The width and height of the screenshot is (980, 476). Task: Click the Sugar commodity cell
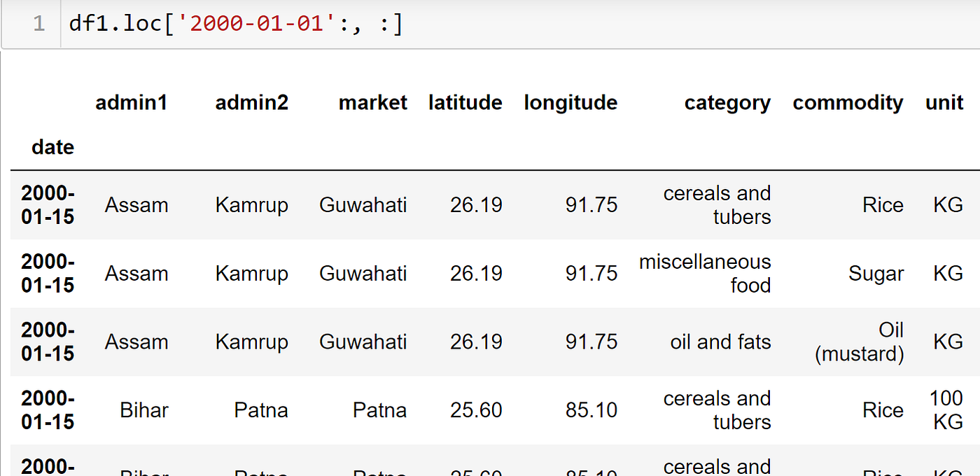[x=876, y=274]
